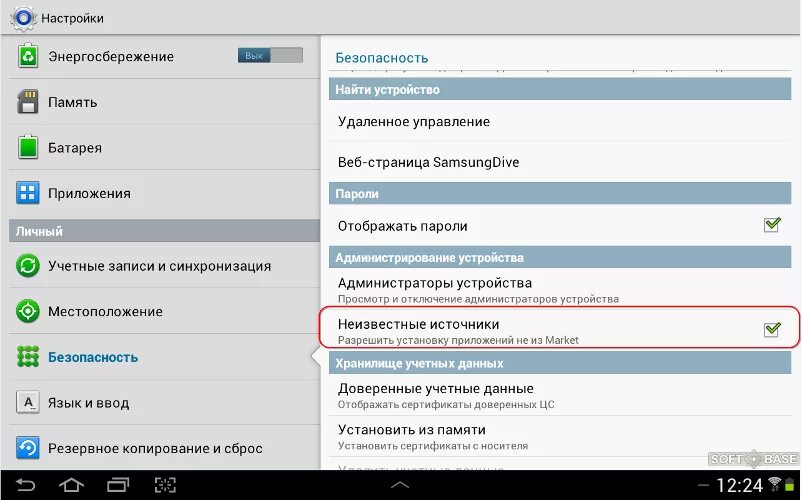This screenshot has width=802, height=500.
Task: Open Администраторы устройства option
Action: pos(560,289)
